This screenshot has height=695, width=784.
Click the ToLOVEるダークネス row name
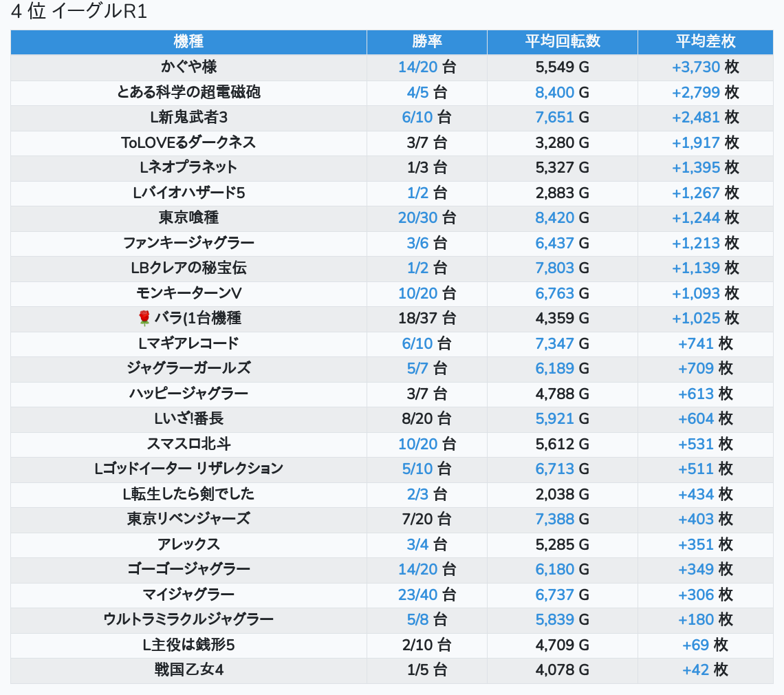[x=188, y=142]
